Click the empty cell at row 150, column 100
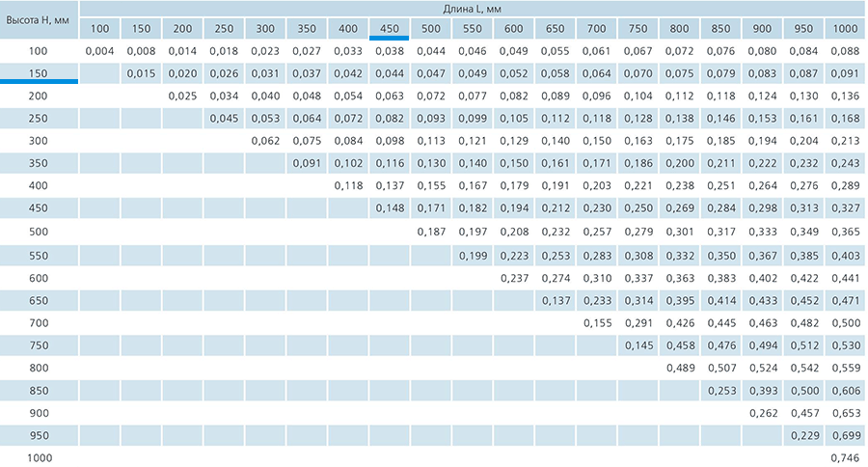Screen dimensions: 868x467 (99, 73)
